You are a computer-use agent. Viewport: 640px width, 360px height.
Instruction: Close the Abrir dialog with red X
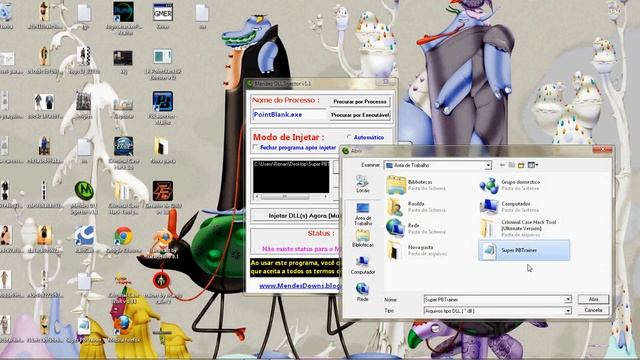point(602,150)
